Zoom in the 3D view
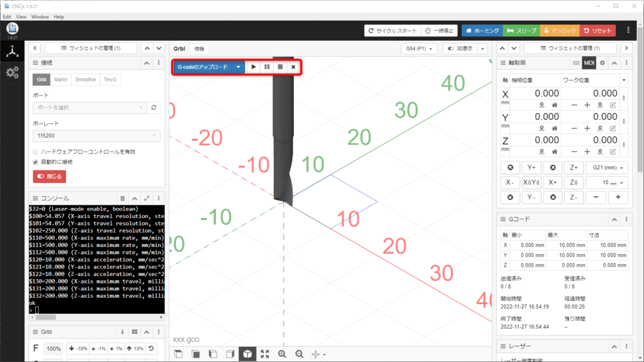The image size is (644, 362). pos(282,354)
